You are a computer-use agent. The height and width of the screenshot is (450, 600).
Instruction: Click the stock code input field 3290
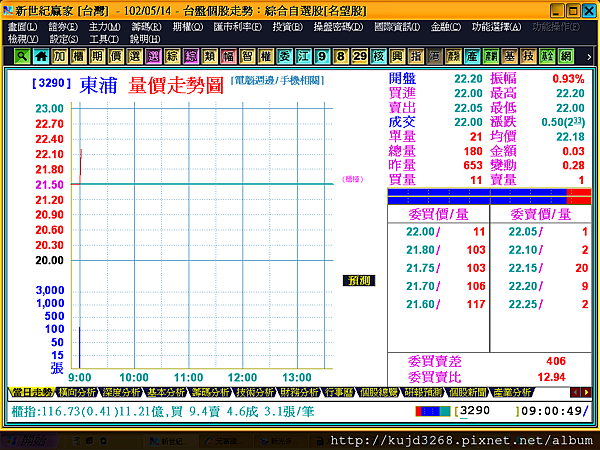point(486,411)
